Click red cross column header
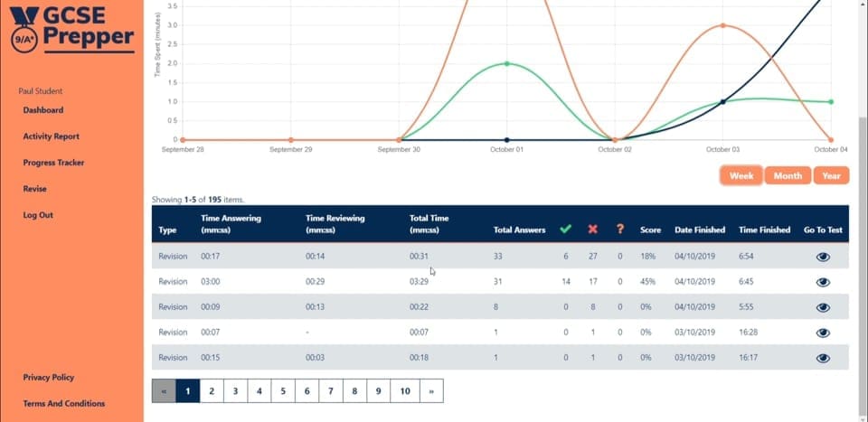The height and width of the screenshot is (422, 868). (593, 229)
